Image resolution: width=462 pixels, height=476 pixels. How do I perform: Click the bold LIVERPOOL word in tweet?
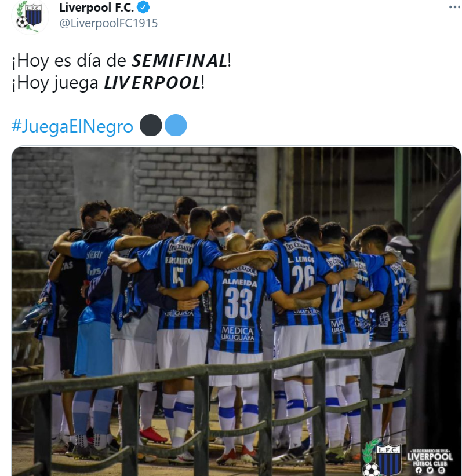[x=152, y=83]
